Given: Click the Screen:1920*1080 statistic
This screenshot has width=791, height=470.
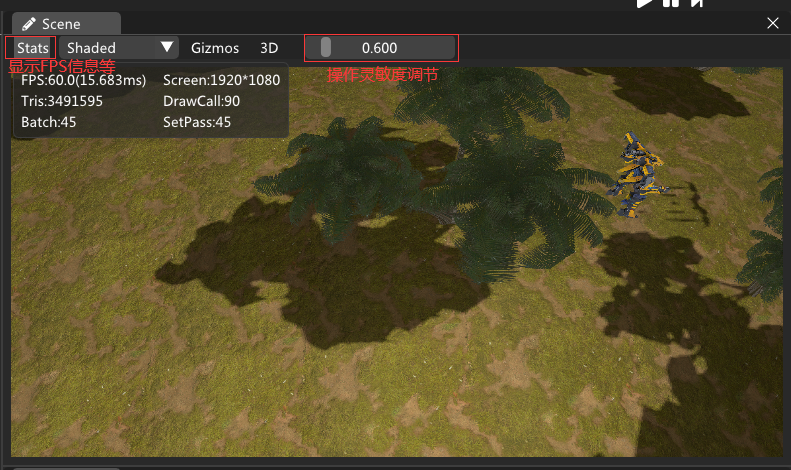Looking at the screenshot, I should click(221, 80).
